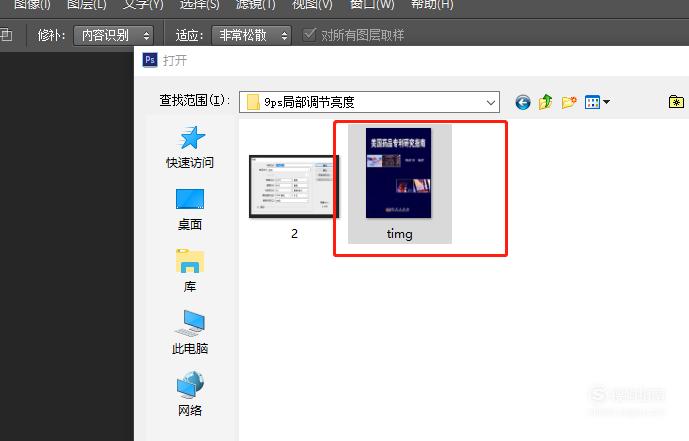Expand the 修补 内容识别 dropdown
This screenshot has width=689, height=441.
113,35
